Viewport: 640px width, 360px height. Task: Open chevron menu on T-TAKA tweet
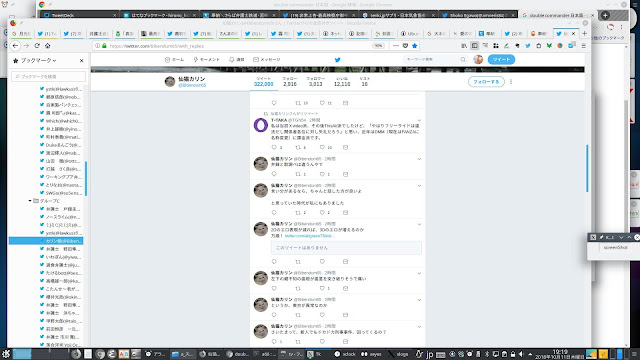pyautogui.click(x=419, y=120)
